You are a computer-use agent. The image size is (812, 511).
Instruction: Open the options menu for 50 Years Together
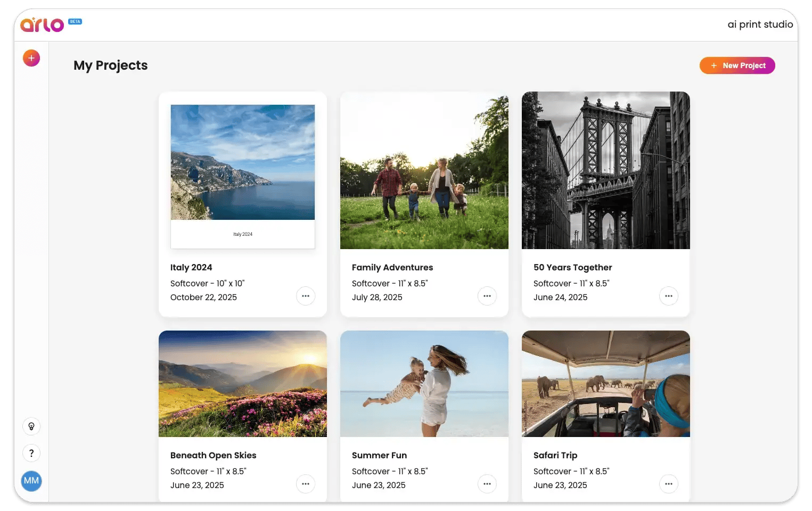coord(668,296)
